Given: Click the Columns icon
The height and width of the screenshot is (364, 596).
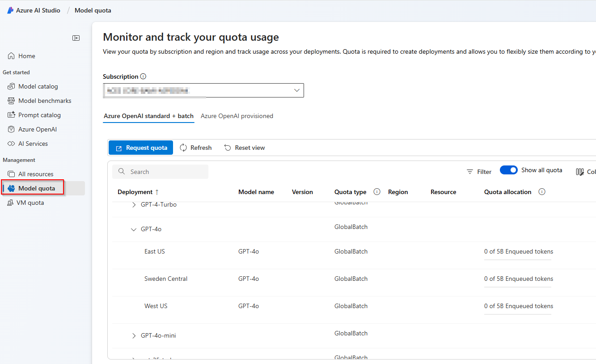Looking at the screenshot, I should point(580,172).
